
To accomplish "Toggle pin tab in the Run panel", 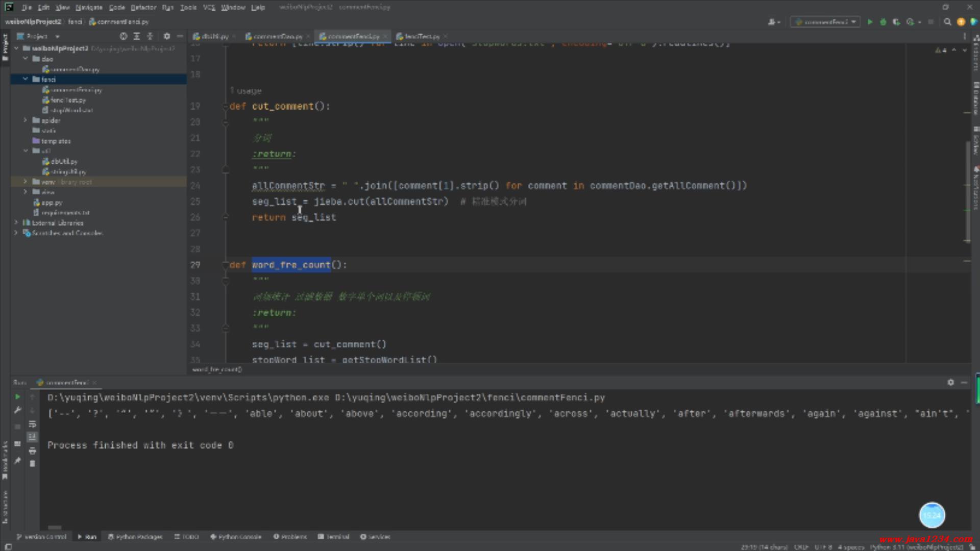I will click(17, 461).
